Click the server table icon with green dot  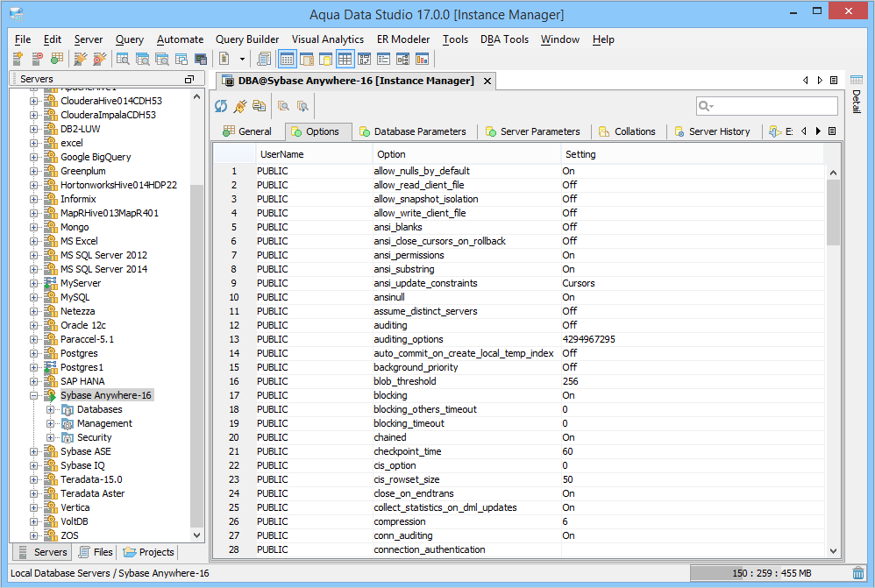point(57,58)
